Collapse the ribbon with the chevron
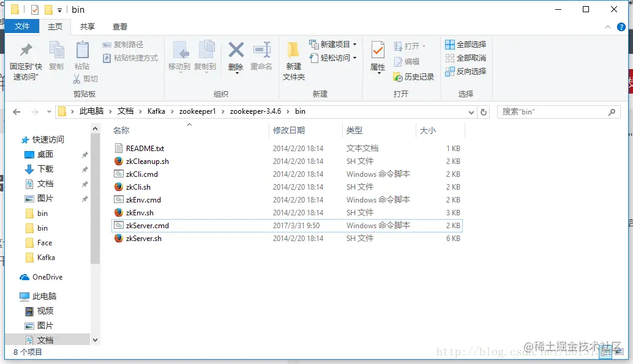The width and height of the screenshot is (633, 364). point(607,27)
